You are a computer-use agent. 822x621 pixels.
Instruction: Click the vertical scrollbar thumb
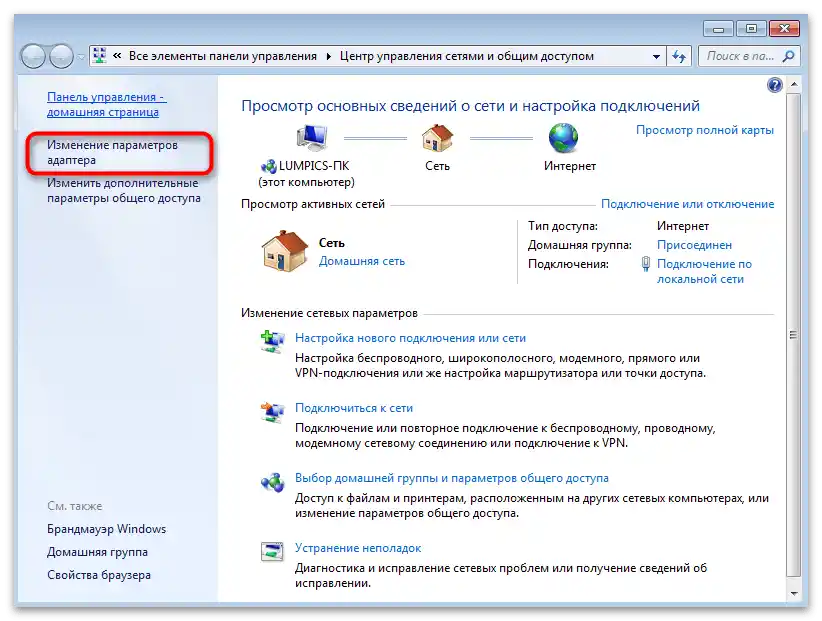point(793,335)
